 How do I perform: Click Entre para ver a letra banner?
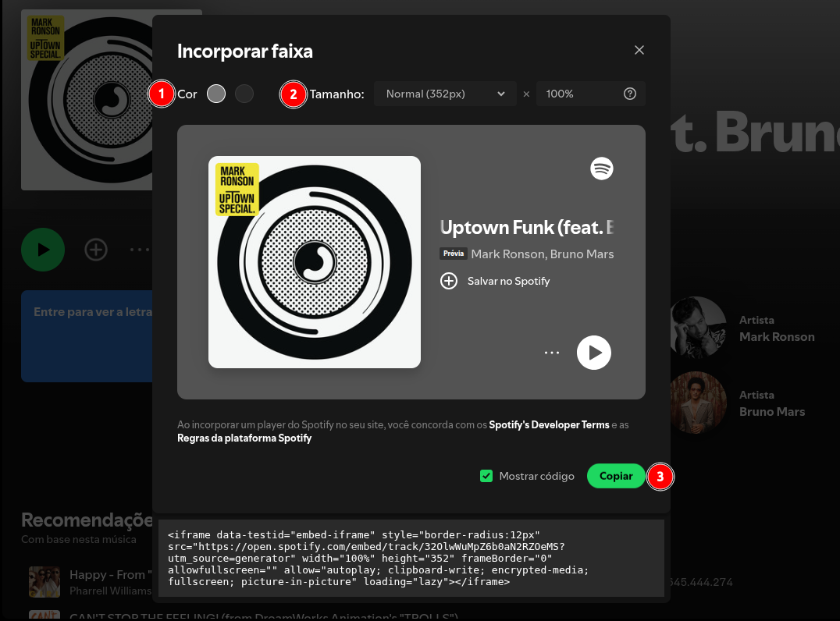click(87, 336)
